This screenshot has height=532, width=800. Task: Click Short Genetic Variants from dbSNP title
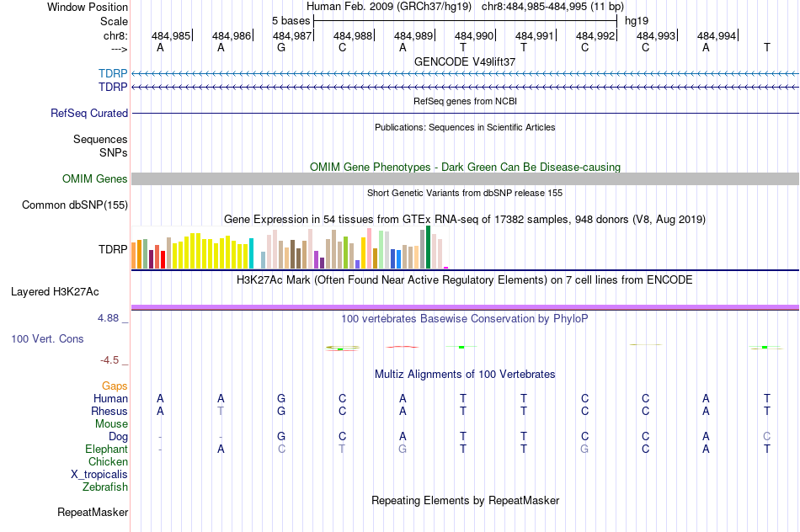click(465, 193)
